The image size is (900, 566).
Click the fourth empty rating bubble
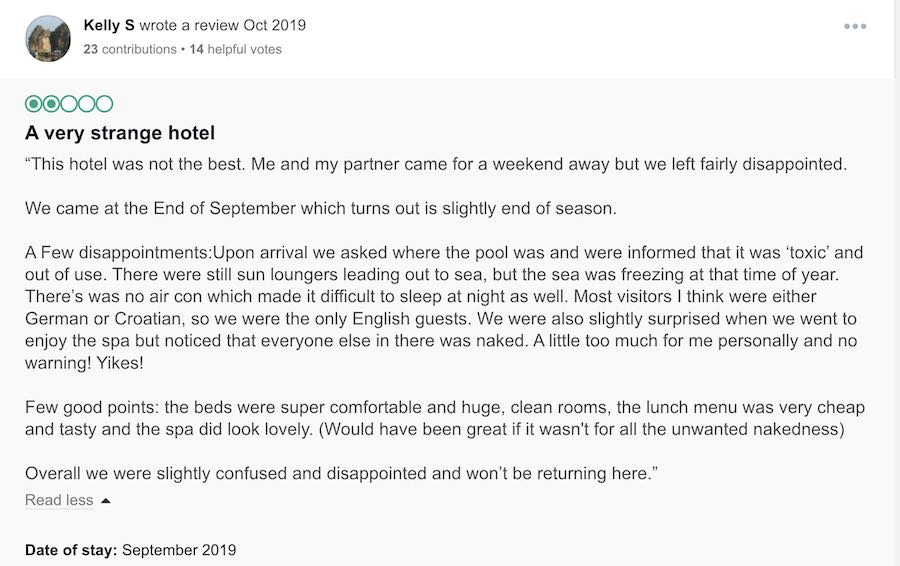pos(87,103)
